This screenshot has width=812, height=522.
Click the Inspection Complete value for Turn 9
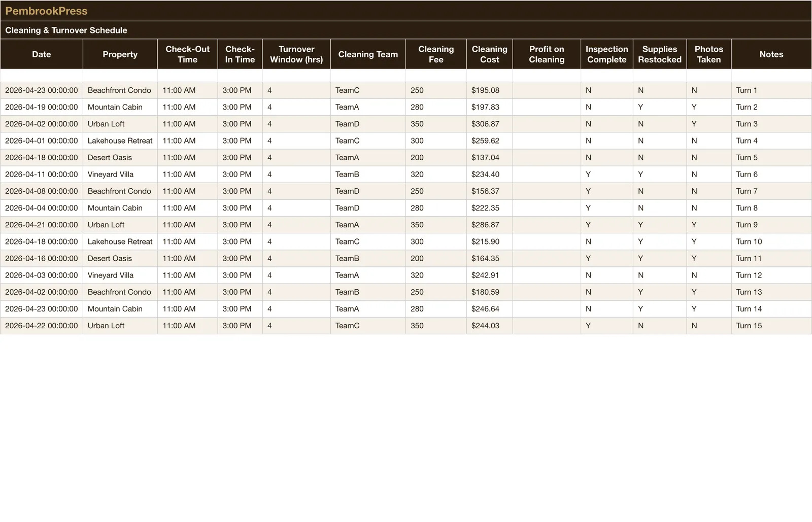click(x=606, y=225)
